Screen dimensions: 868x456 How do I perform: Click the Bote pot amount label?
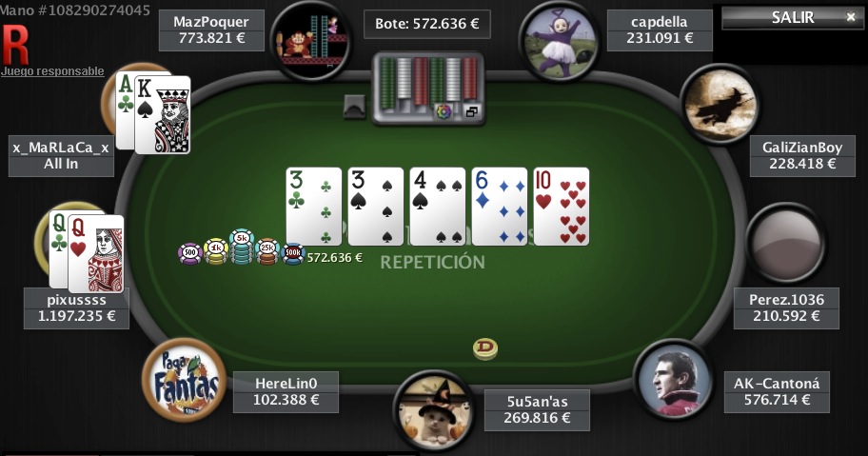click(x=426, y=24)
